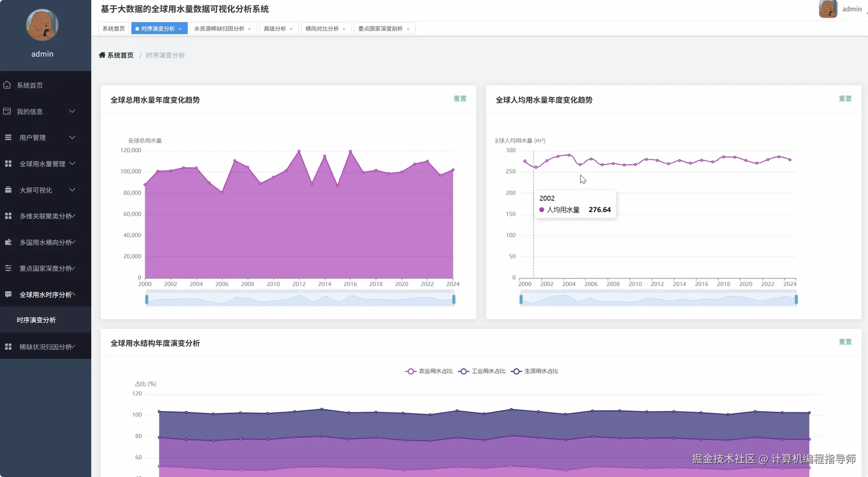The image size is (868, 477).
Task: Click the 重点国家深度分析 sliders icon
Action: click(x=8, y=268)
